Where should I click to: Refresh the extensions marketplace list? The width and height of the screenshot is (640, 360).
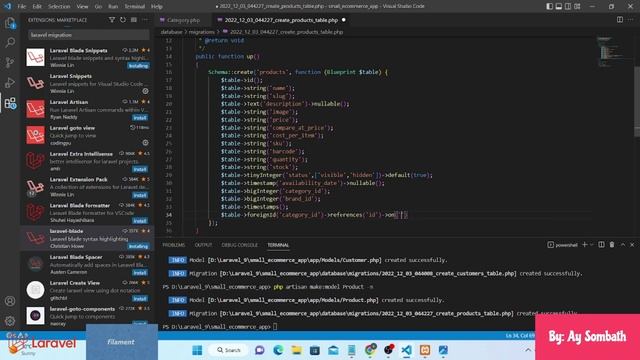tap(123, 20)
